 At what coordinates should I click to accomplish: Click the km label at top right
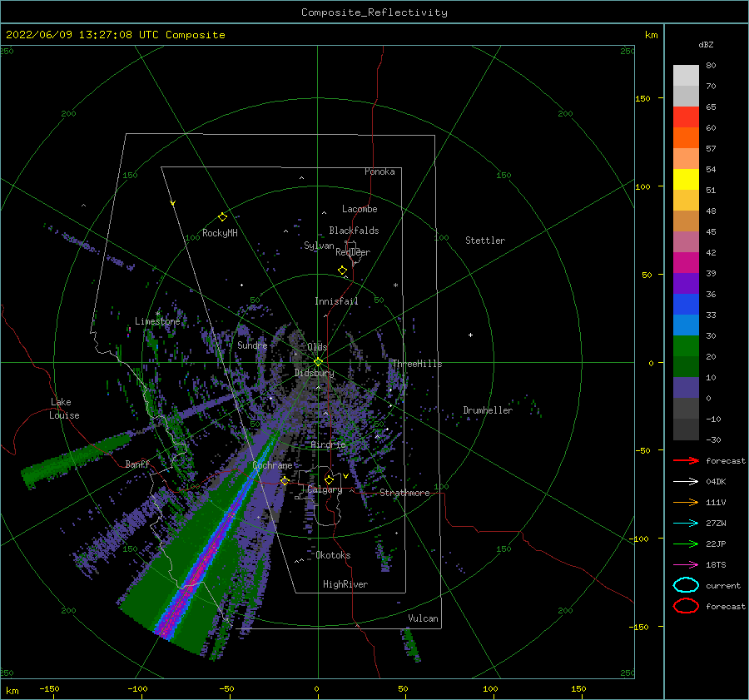(651, 35)
